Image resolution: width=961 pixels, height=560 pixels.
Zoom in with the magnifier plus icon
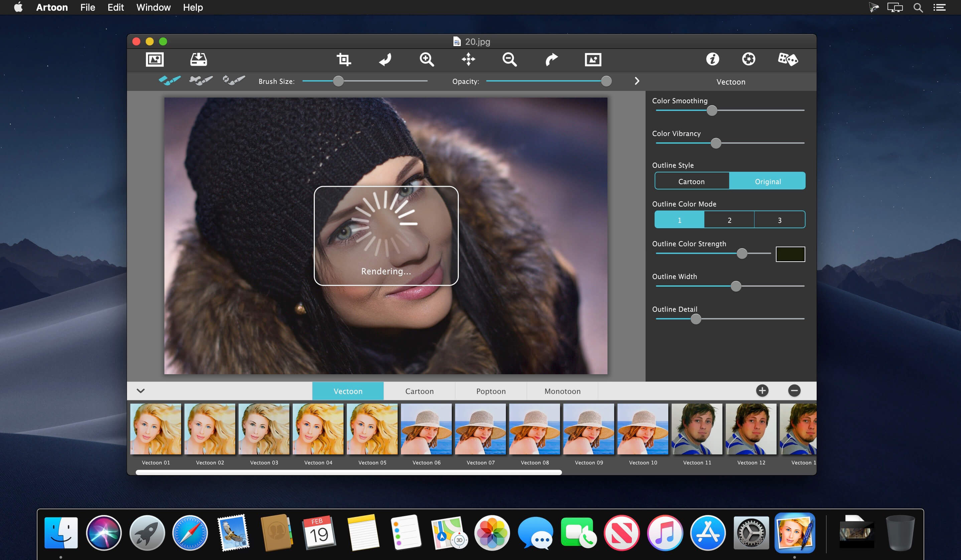(x=426, y=59)
